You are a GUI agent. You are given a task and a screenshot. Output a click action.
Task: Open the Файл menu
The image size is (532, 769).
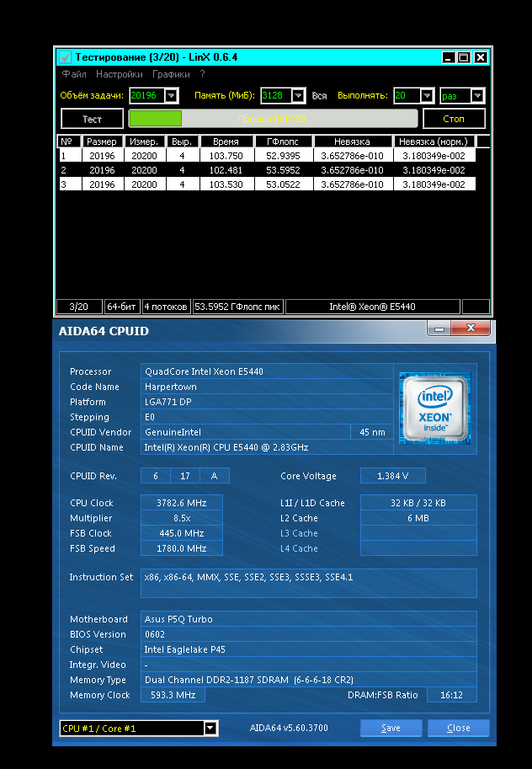(74, 74)
